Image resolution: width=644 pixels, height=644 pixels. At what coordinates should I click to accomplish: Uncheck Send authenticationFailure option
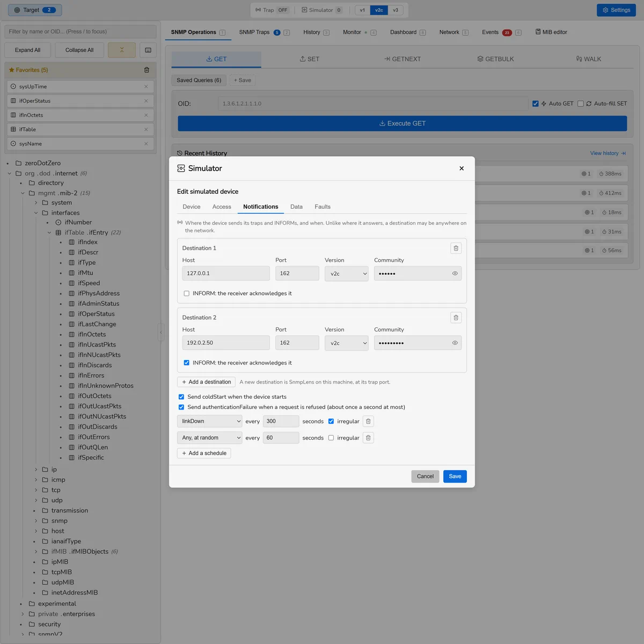[181, 407]
